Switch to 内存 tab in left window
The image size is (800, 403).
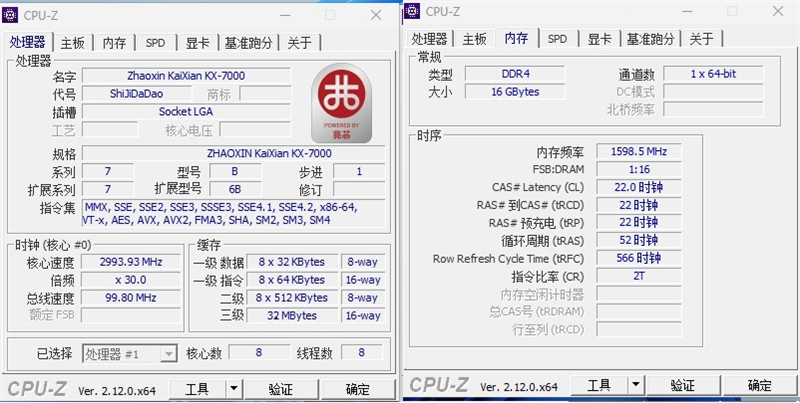114,43
